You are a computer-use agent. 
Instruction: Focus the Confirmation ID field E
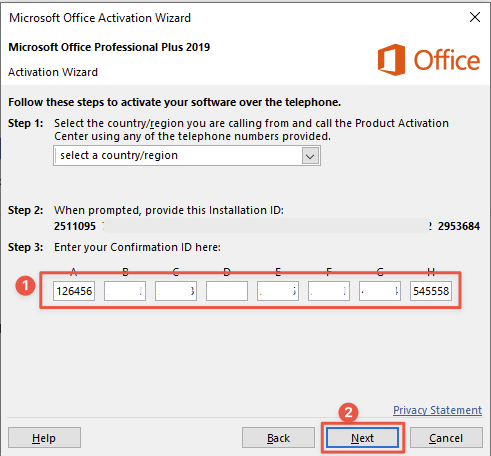tap(278, 291)
